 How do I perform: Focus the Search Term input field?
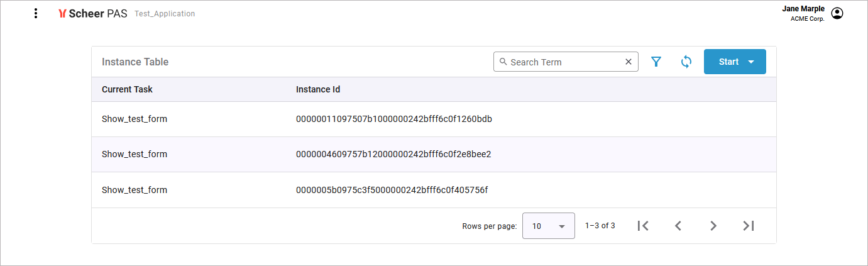pos(565,62)
